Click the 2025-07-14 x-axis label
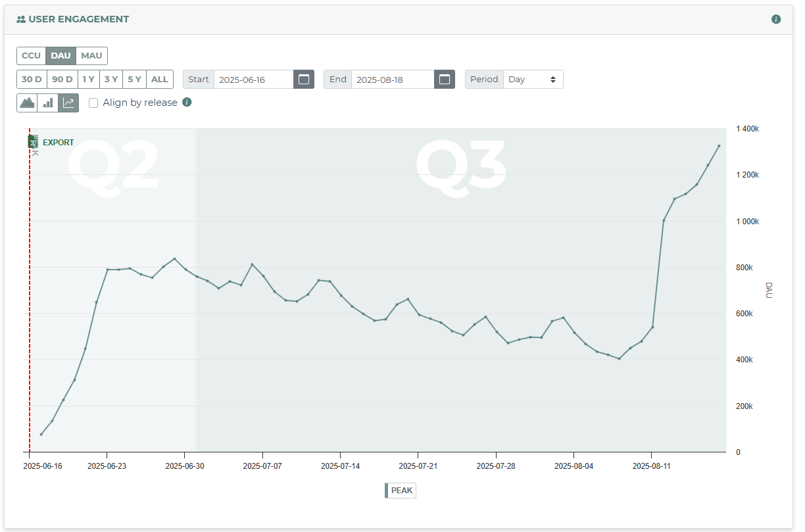 pos(340,466)
